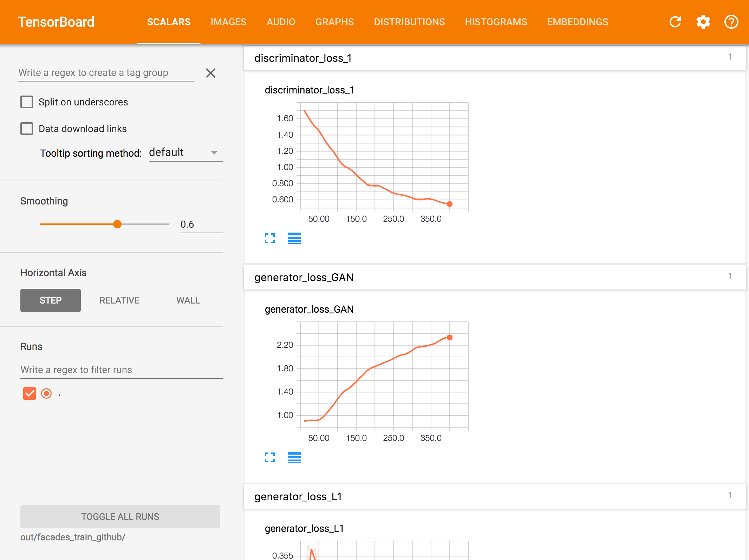Uncheck the '.' run checkbox
The height and width of the screenshot is (560, 749).
[x=30, y=393]
